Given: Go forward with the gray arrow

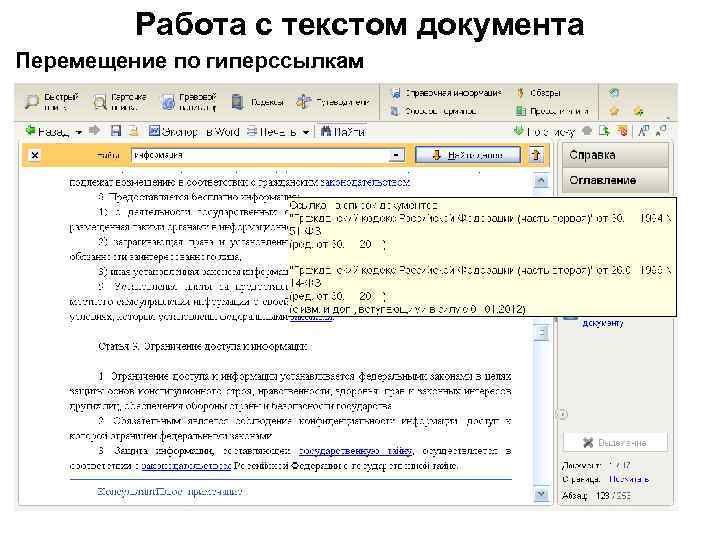Looking at the screenshot, I should point(94,131).
